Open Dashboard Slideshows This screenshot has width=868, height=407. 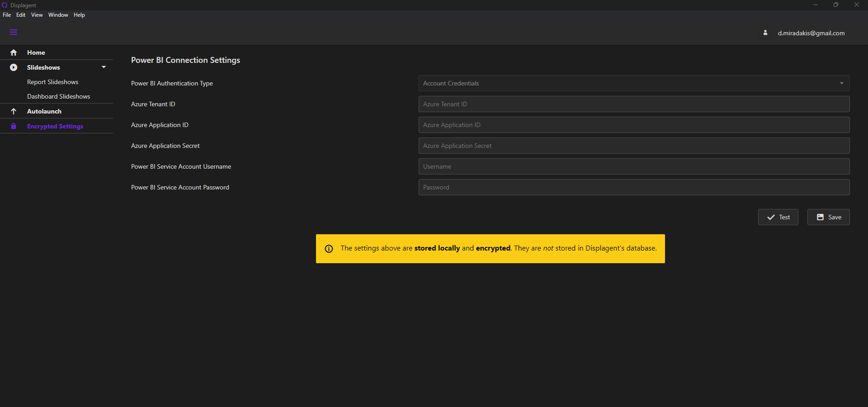click(59, 96)
